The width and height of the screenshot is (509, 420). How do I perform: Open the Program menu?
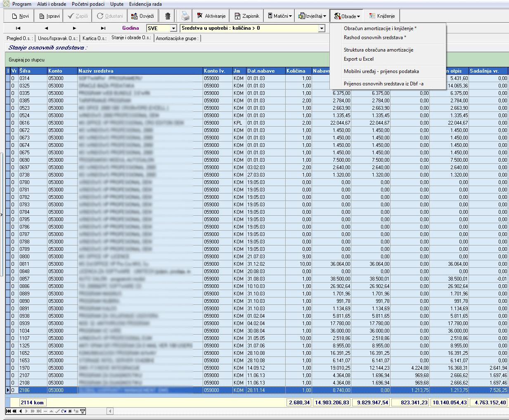click(21, 4)
